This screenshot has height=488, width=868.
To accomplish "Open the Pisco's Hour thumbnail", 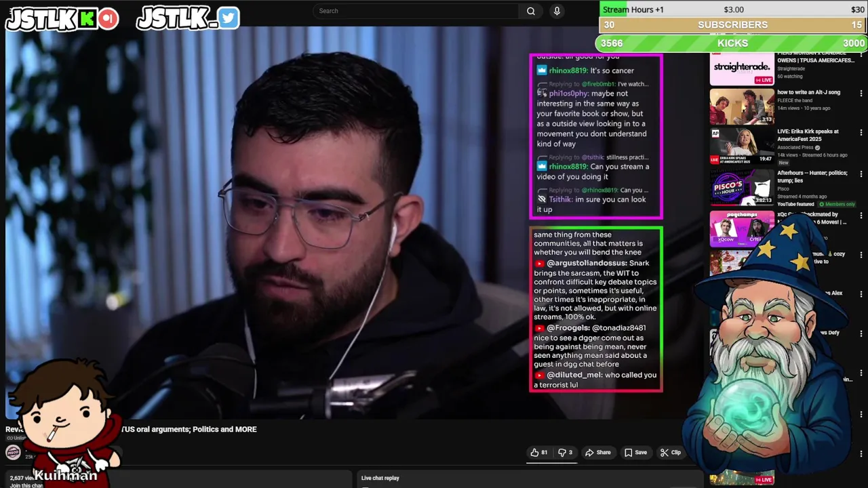I will tap(742, 187).
